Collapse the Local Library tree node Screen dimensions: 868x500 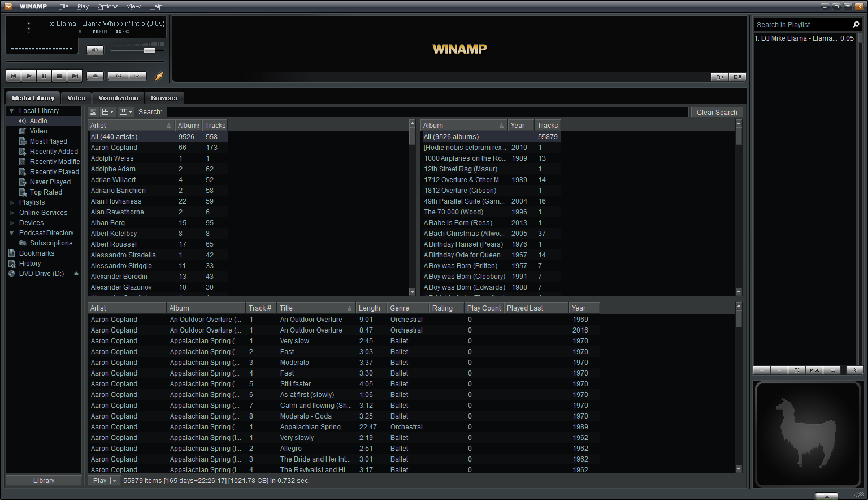(11, 111)
